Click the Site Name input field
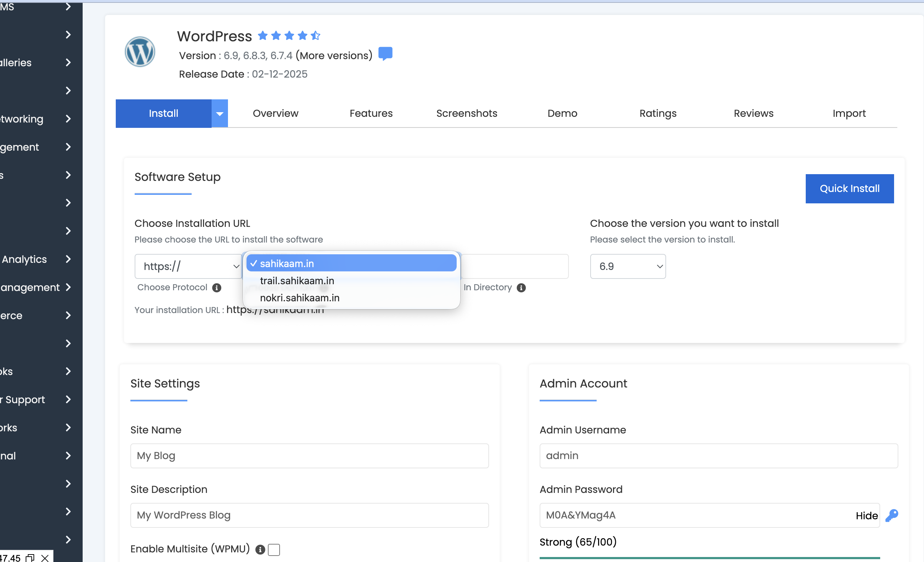924x562 pixels. coord(310,456)
